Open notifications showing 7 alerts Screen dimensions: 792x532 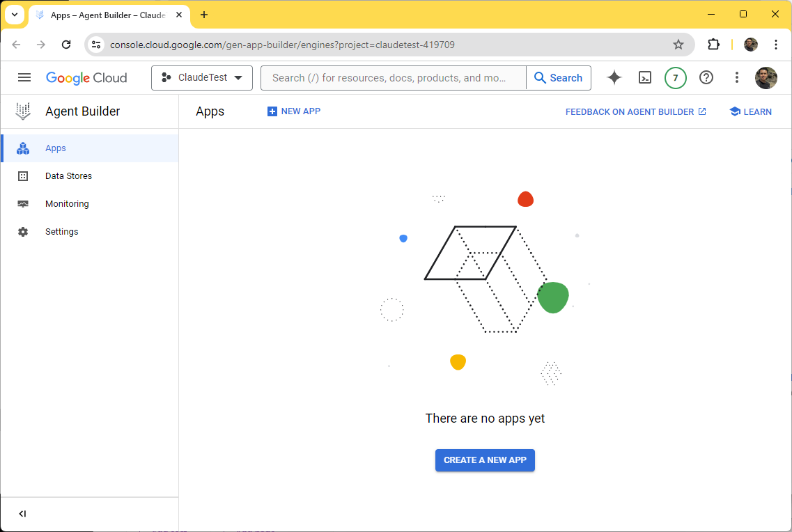pos(675,77)
